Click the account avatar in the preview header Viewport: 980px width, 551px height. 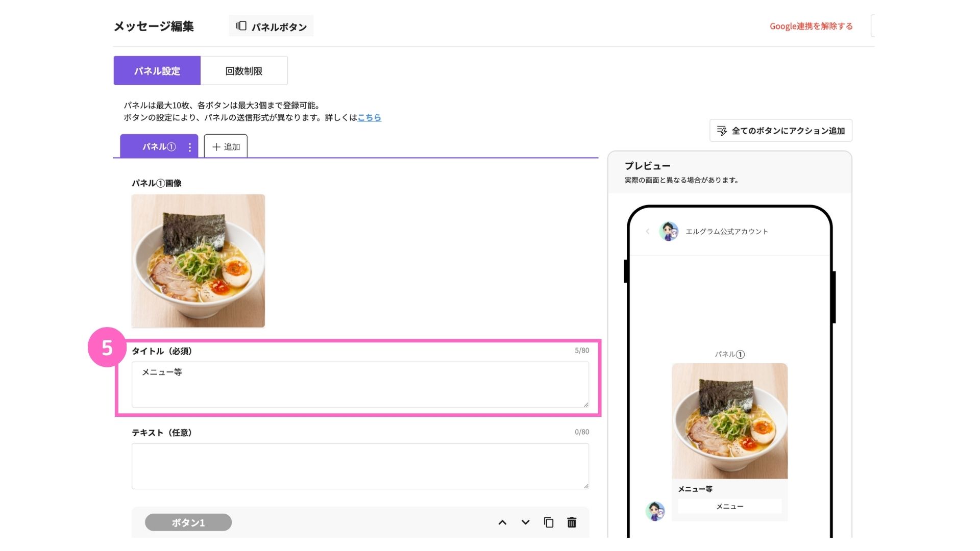(669, 232)
